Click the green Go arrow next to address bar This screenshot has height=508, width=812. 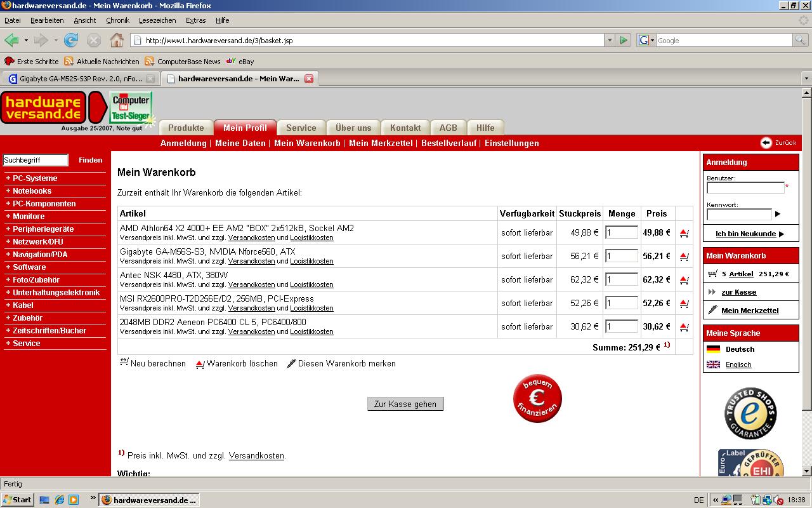click(x=624, y=40)
